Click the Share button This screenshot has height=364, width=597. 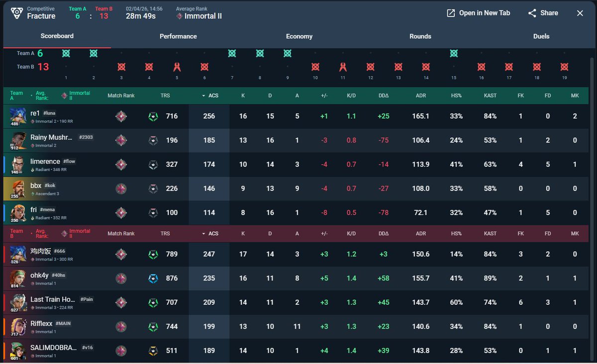pos(543,13)
